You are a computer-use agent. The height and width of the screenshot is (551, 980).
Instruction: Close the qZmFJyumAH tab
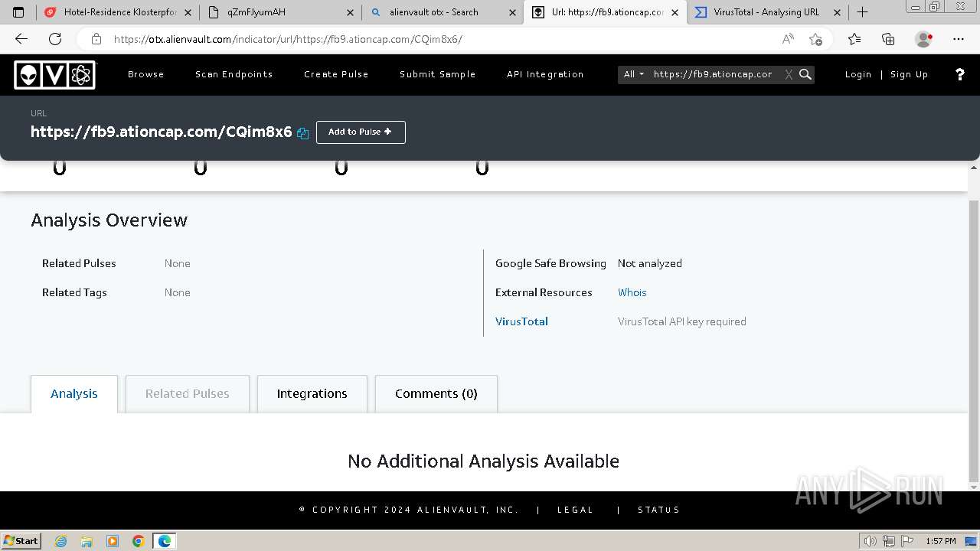351,12
